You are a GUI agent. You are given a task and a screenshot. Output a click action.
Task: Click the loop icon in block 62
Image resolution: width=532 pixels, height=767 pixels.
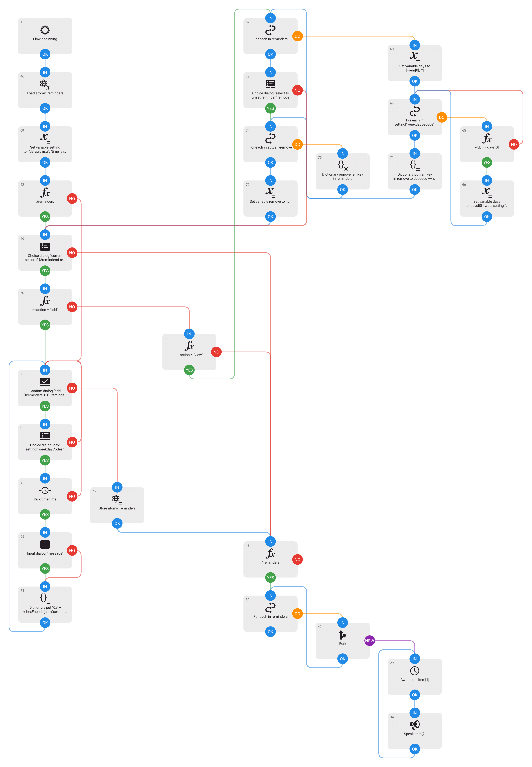270,30
